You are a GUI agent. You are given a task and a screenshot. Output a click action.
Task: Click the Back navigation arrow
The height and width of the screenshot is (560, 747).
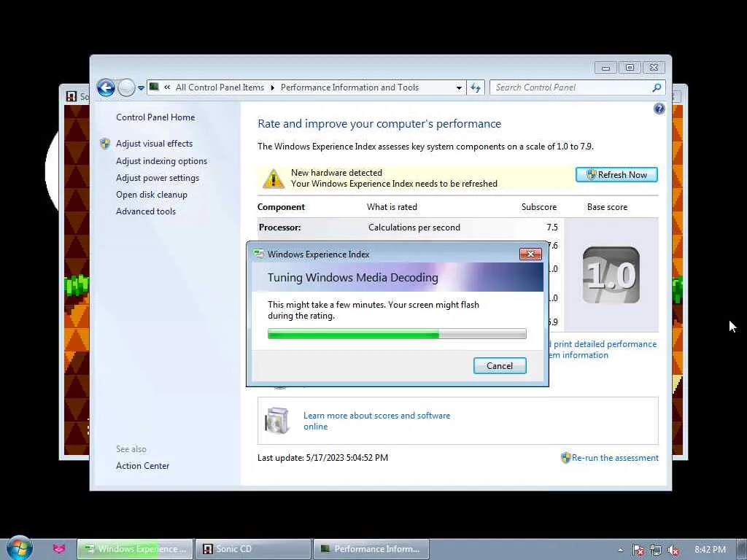(106, 87)
